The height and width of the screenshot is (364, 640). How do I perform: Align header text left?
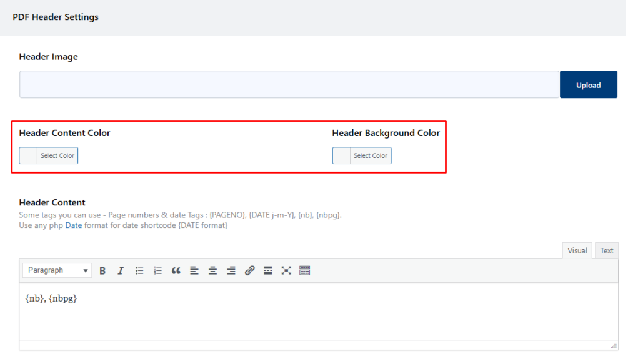194,270
